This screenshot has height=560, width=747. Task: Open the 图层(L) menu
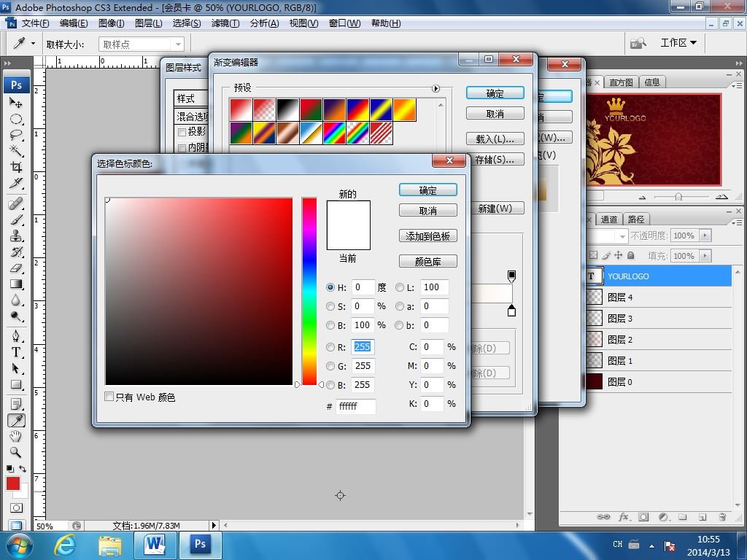point(149,23)
